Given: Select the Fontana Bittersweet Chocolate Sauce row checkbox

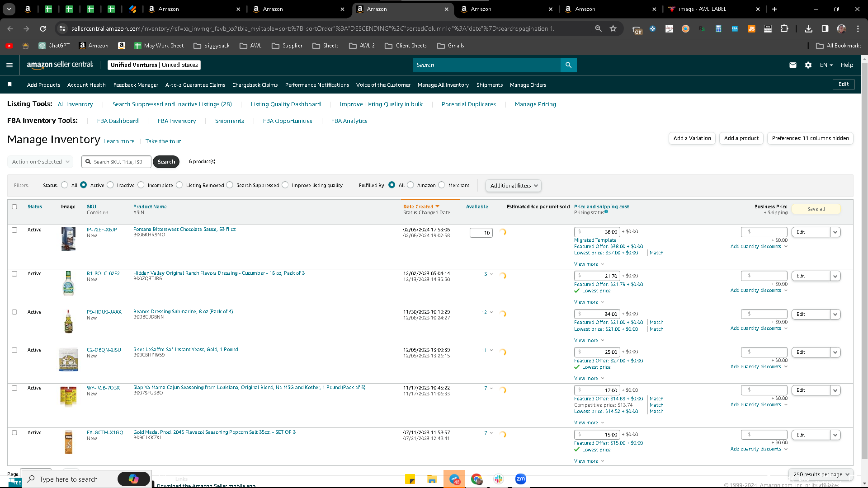Looking at the screenshot, I should coord(14,230).
